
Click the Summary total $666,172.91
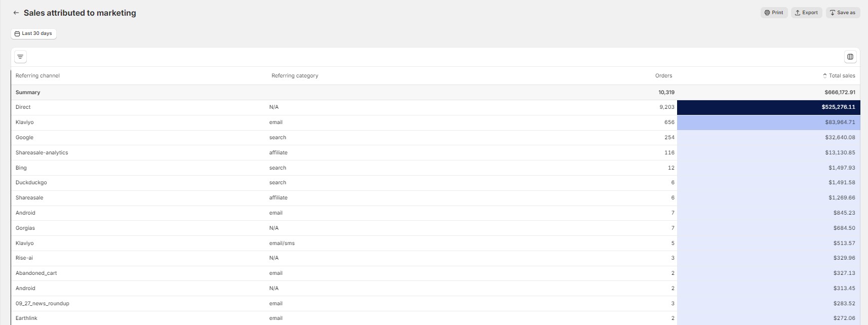coord(840,92)
